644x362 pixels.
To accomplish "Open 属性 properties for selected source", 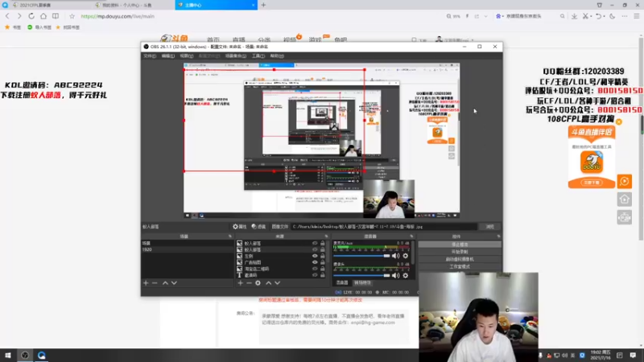I will click(239, 227).
